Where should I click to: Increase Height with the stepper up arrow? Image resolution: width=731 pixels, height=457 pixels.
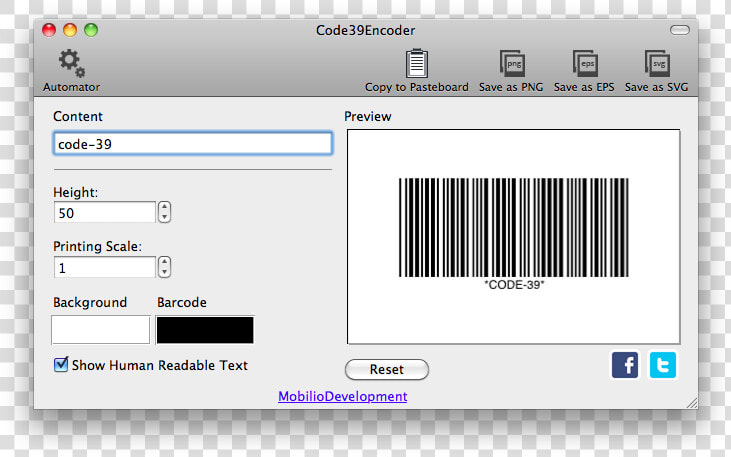pyautogui.click(x=164, y=207)
